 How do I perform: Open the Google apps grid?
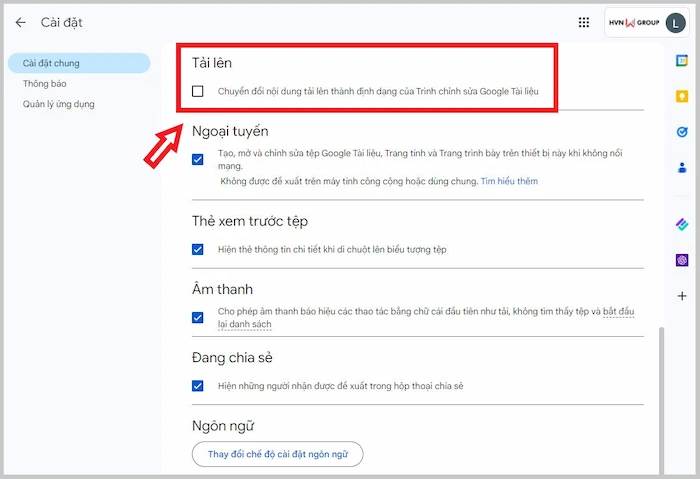pyautogui.click(x=583, y=22)
